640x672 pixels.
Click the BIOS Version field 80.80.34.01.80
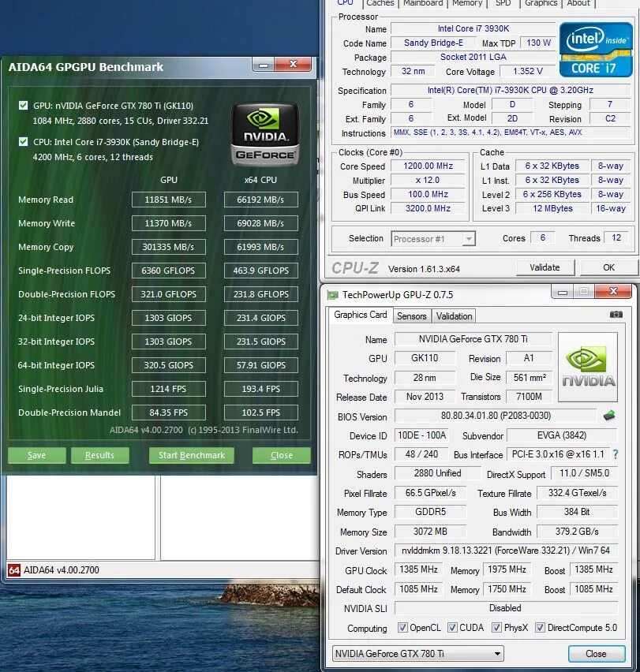496,416
